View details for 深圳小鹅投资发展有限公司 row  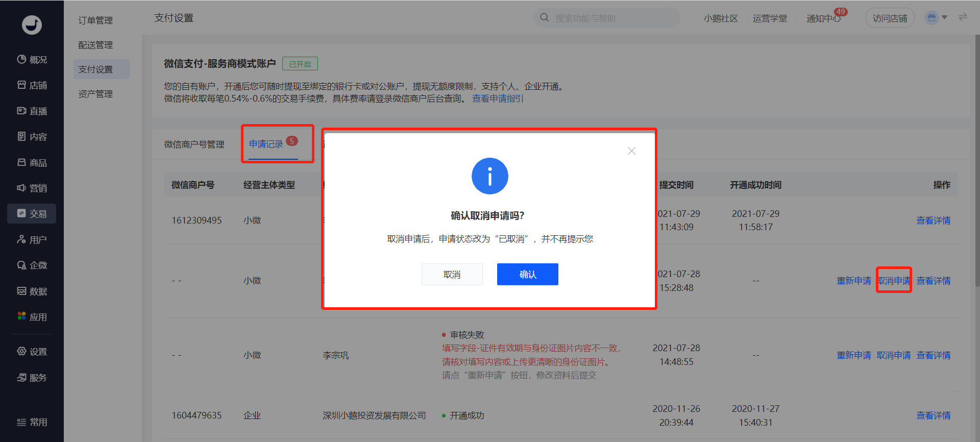[x=933, y=415]
